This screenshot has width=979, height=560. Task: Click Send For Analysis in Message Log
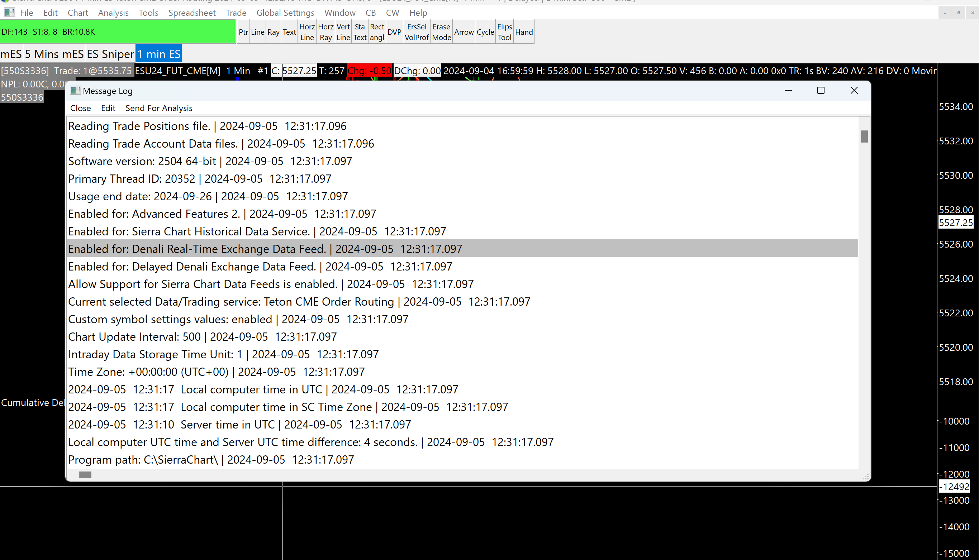[x=158, y=108]
